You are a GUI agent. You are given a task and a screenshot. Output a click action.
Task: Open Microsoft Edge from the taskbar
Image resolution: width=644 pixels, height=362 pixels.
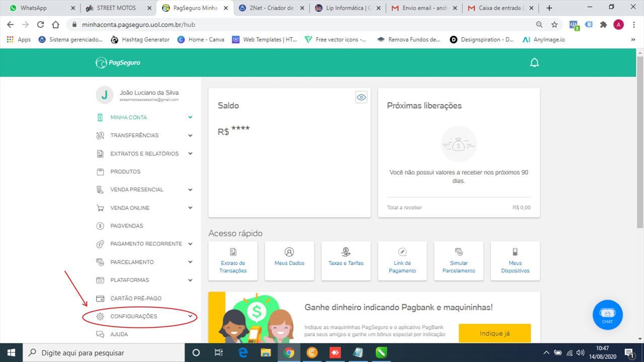tap(243, 352)
